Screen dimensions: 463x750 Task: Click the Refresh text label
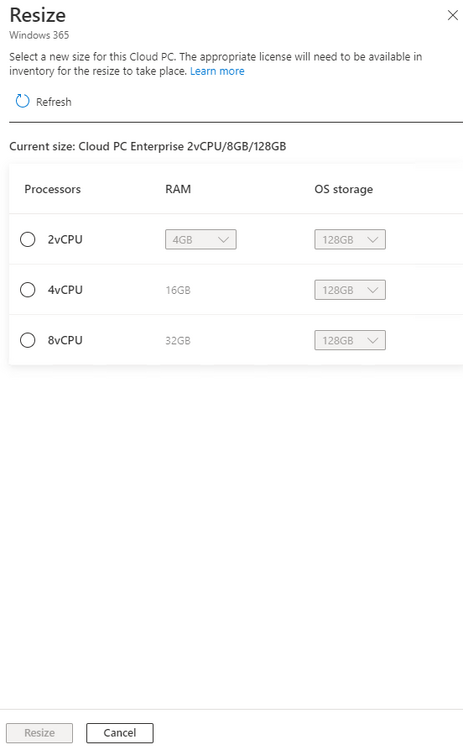[54, 102]
